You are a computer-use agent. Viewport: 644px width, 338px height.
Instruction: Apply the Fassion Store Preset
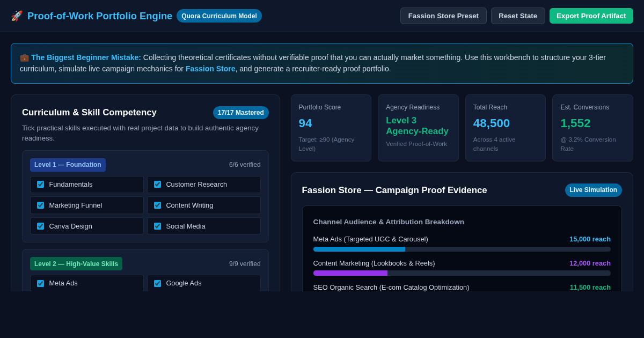(x=443, y=16)
